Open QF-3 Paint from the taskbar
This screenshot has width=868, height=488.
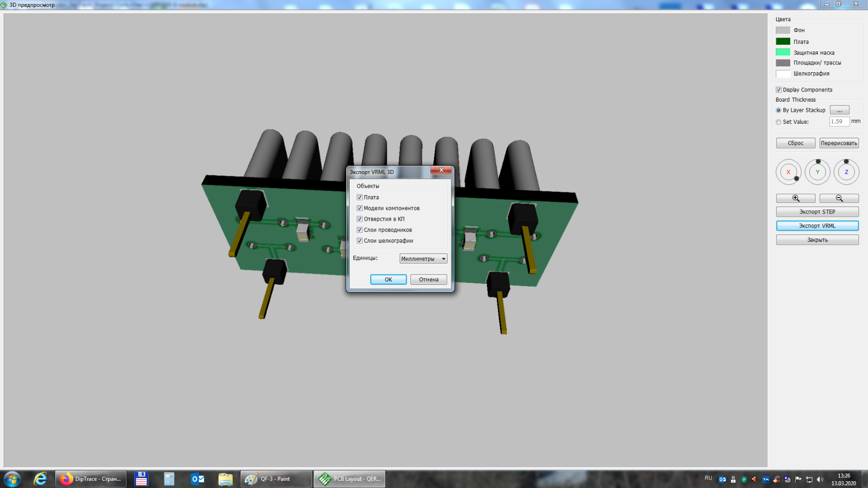pyautogui.click(x=276, y=479)
